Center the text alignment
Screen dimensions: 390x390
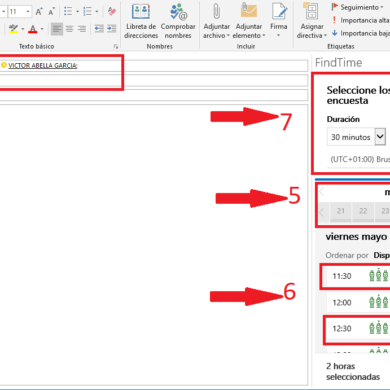coord(69,29)
